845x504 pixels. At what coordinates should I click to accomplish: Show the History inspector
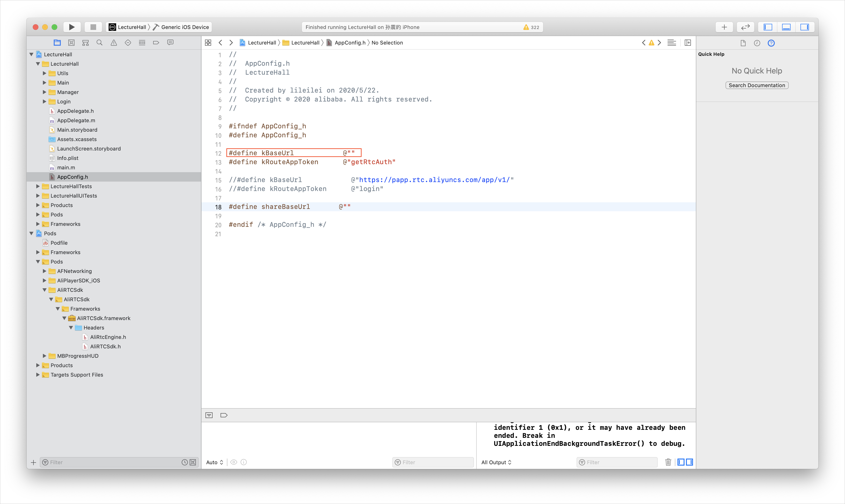757,43
